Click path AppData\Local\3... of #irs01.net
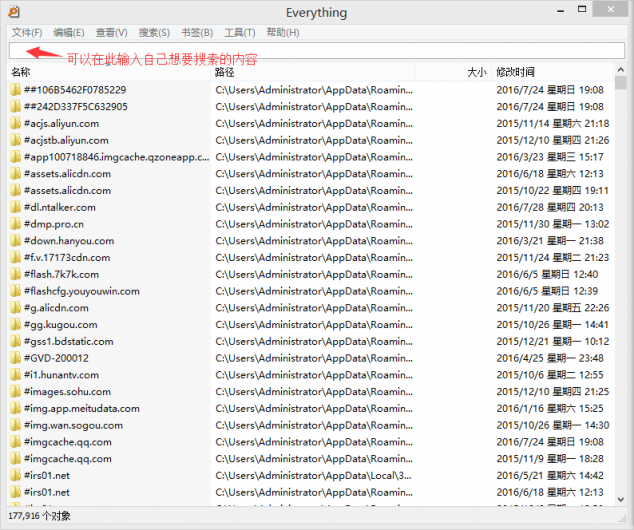 point(313,476)
